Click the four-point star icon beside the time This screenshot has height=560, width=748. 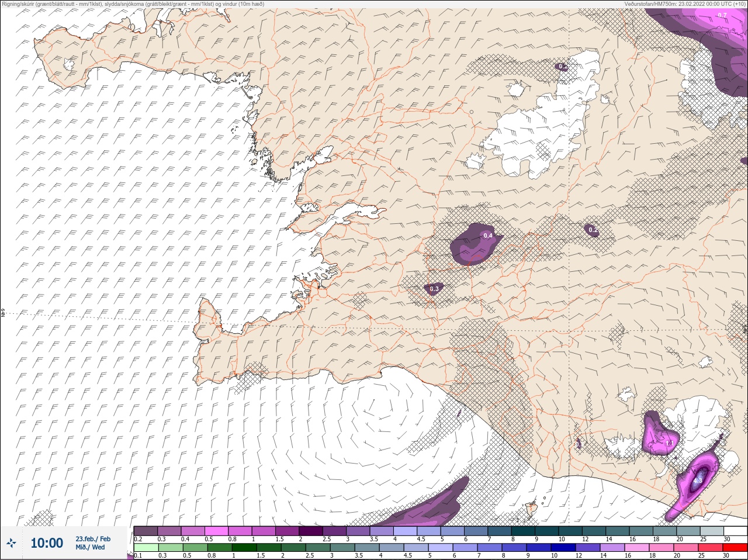11,543
